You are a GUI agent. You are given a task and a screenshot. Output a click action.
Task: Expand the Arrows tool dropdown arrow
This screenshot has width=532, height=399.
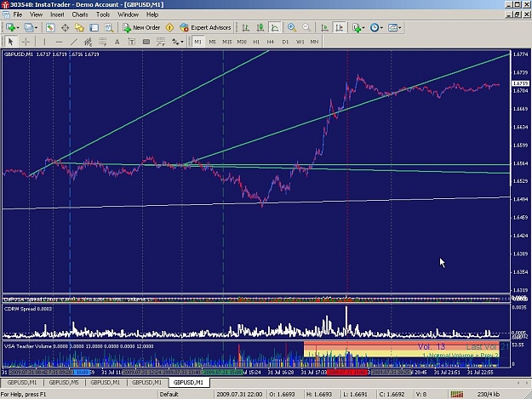(182, 42)
